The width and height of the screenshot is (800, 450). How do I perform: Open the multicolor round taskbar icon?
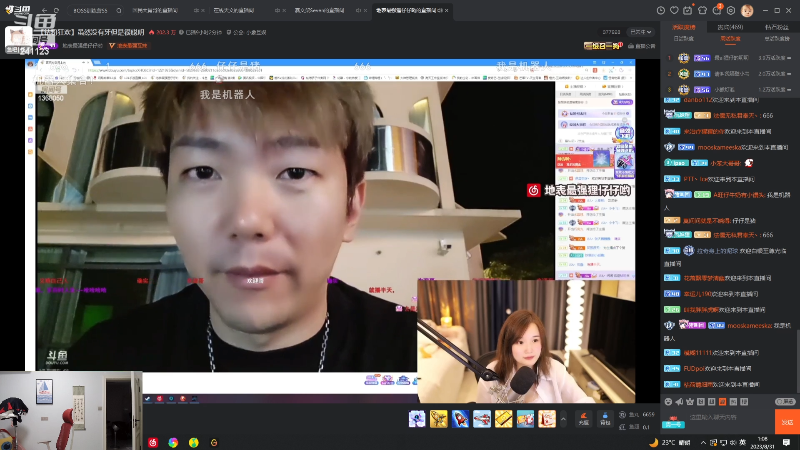coord(173,442)
